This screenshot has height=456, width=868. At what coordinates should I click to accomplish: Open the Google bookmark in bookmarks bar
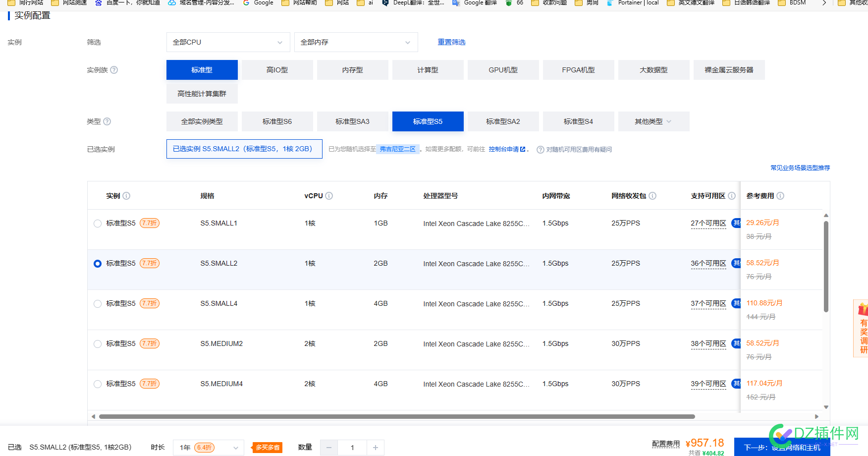tap(258, 3)
